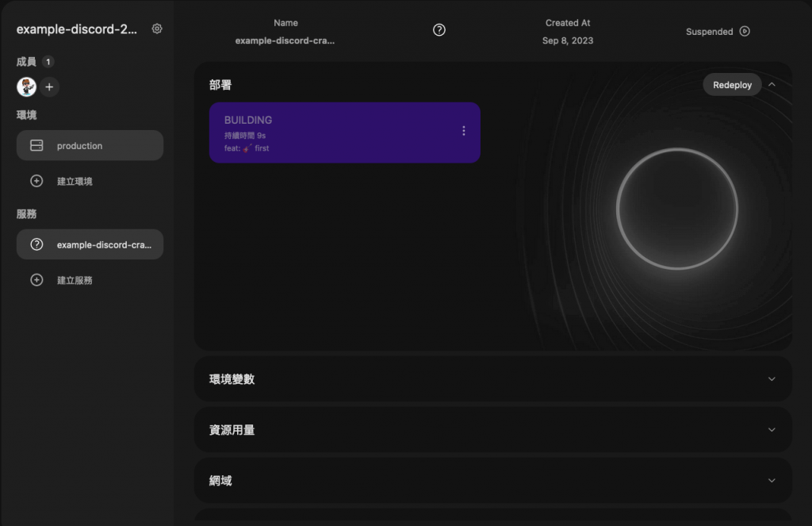Collapse the 部署 section chevron

pyautogui.click(x=772, y=84)
